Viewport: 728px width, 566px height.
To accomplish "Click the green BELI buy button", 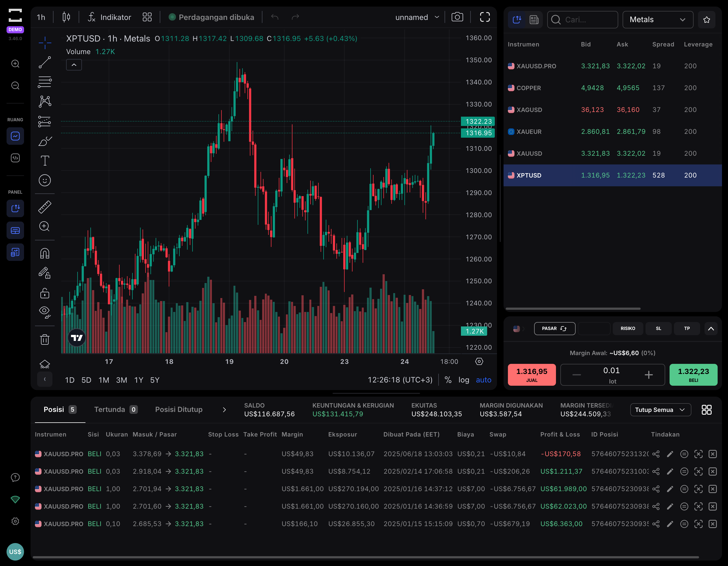I will [693, 375].
